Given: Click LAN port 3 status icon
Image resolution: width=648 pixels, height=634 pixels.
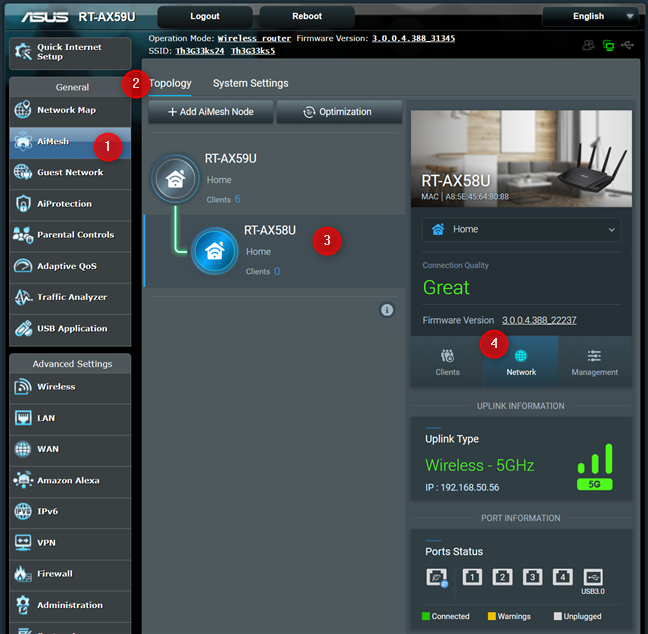Looking at the screenshot, I should tap(532, 577).
